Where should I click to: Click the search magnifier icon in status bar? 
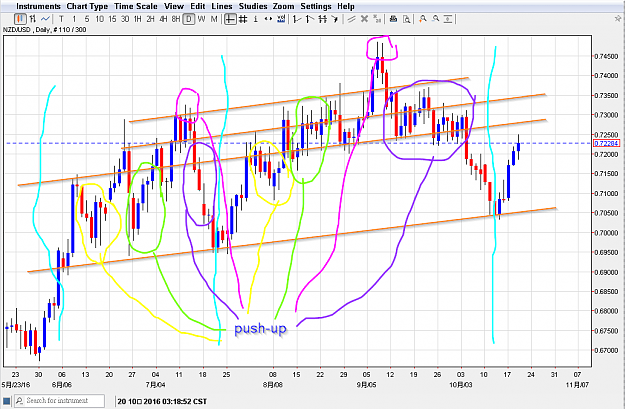click(x=19, y=401)
